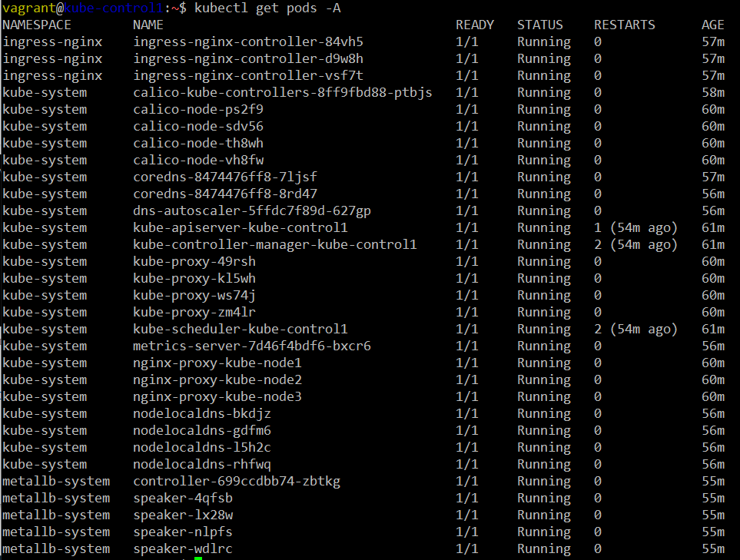Click metallb-system namespace of controller row
The height and width of the screenshot is (560, 740).
click(56, 482)
